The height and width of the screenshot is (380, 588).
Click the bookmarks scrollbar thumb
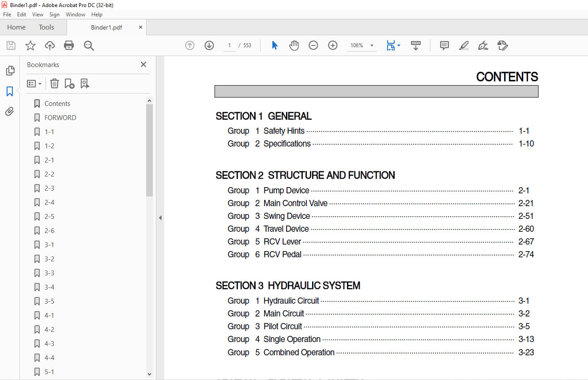[x=149, y=150]
